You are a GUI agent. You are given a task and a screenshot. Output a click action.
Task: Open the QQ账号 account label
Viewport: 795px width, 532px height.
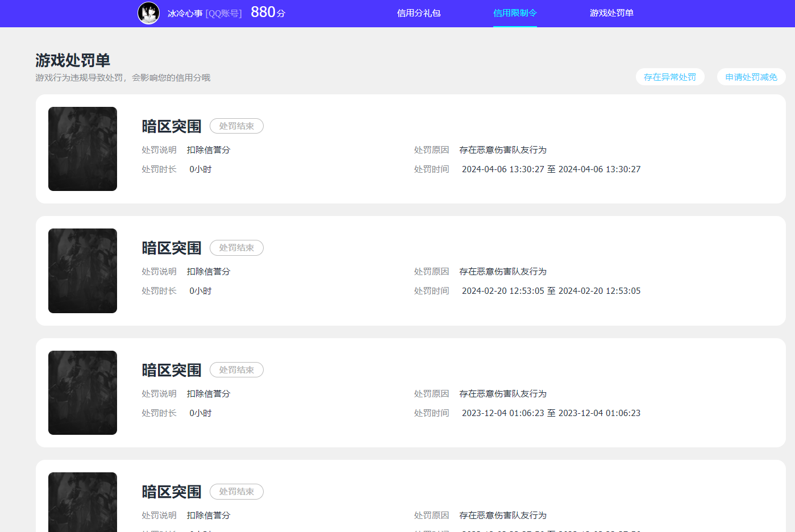pyautogui.click(x=223, y=13)
